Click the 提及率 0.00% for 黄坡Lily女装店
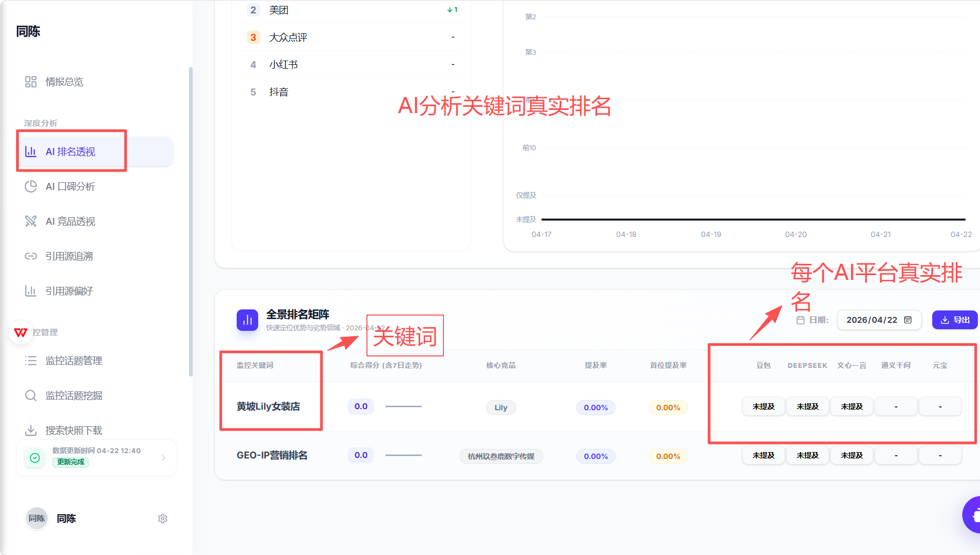The image size is (980, 555). tap(596, 408)
